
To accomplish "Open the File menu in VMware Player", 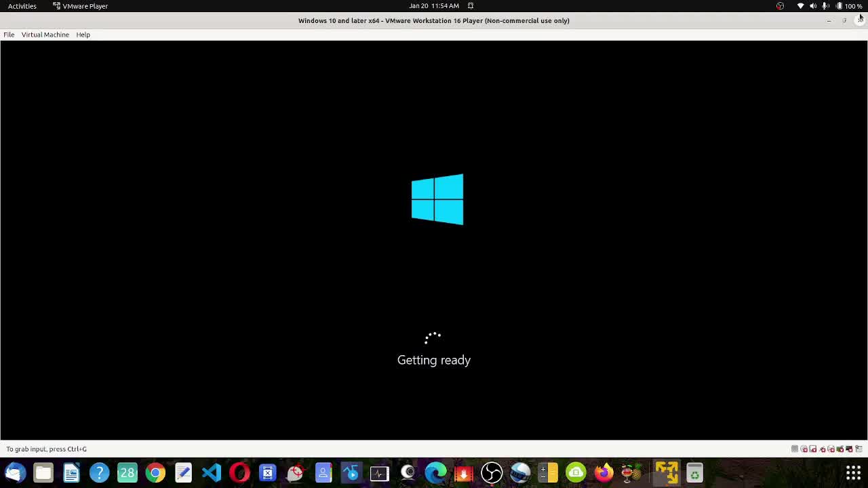I will point(9,35).
